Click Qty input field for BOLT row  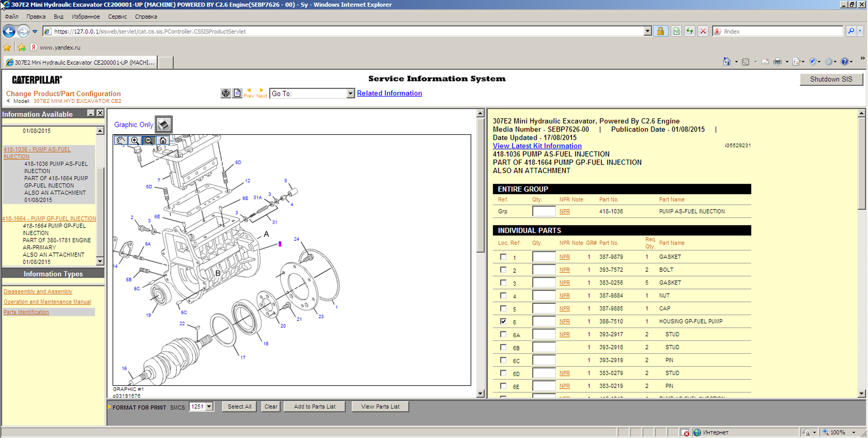coord(544,270)
